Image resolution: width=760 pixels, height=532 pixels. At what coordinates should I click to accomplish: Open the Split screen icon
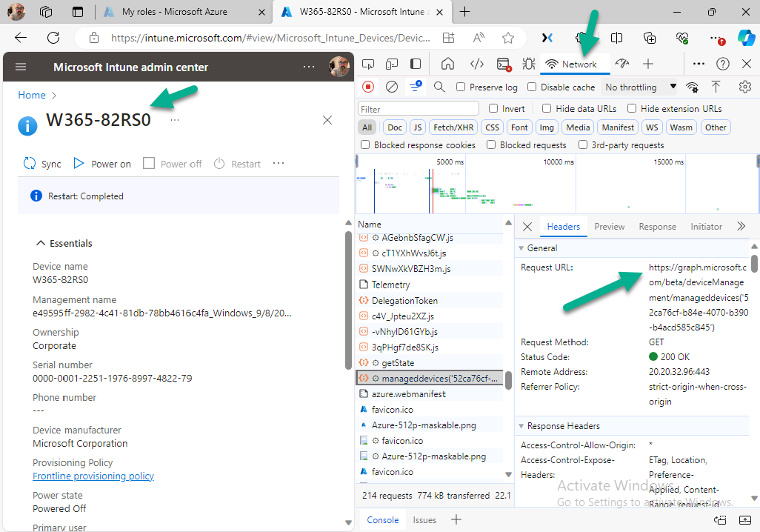click(616, 38)
